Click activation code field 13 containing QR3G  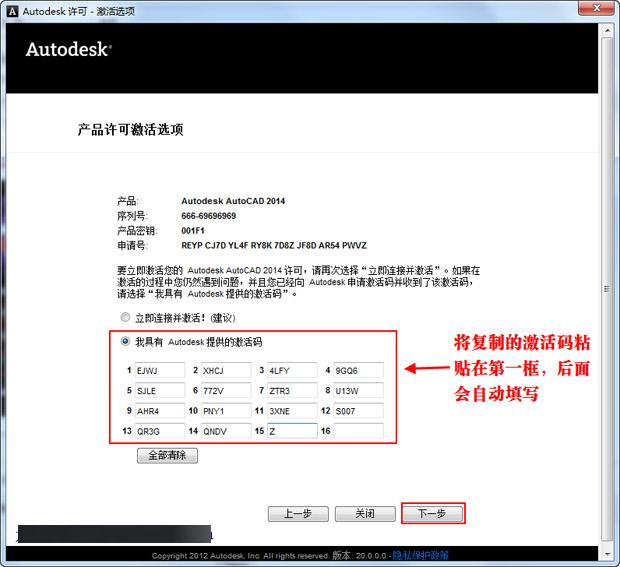click(160, 431)
